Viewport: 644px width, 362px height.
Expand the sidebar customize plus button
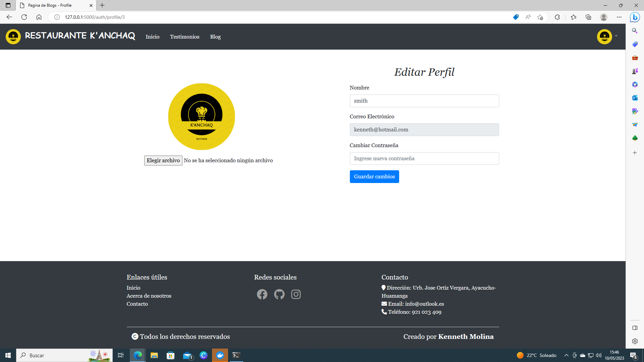coord(635,153)
